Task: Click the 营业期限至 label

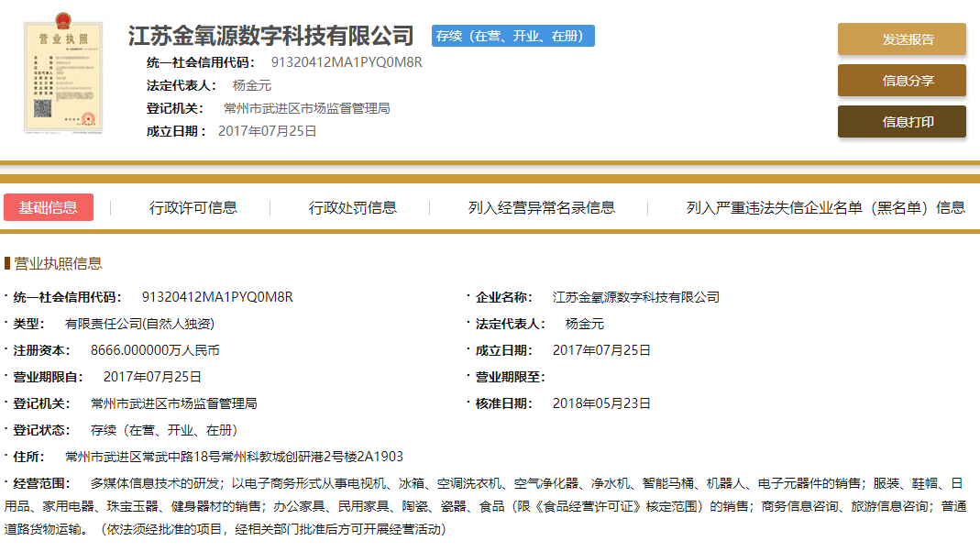Action: (510, 377)
